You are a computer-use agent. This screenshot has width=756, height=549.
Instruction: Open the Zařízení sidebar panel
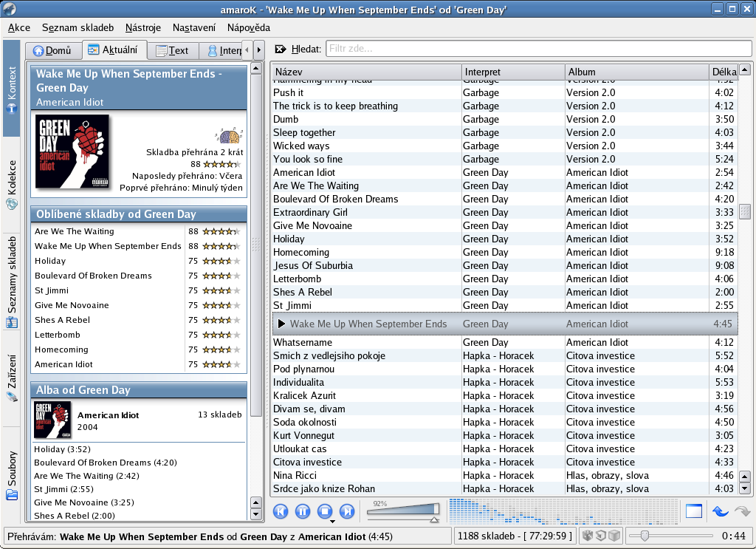(12, 378)
